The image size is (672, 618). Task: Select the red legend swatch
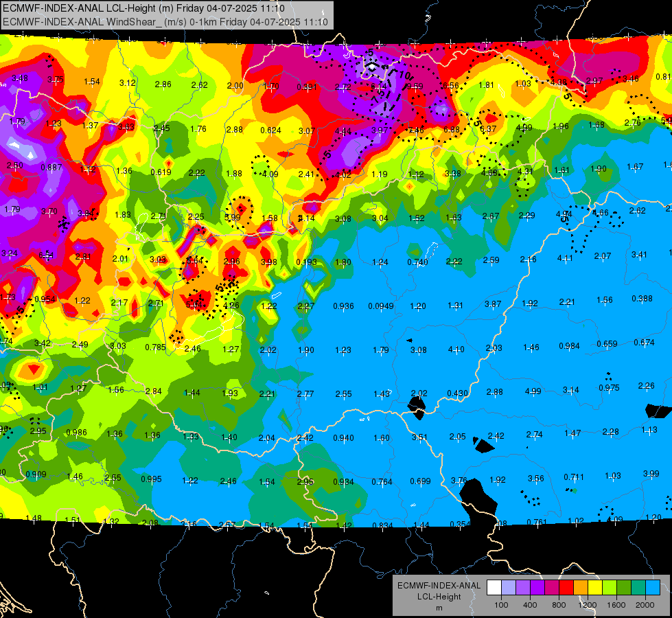(x=566, y=588)
